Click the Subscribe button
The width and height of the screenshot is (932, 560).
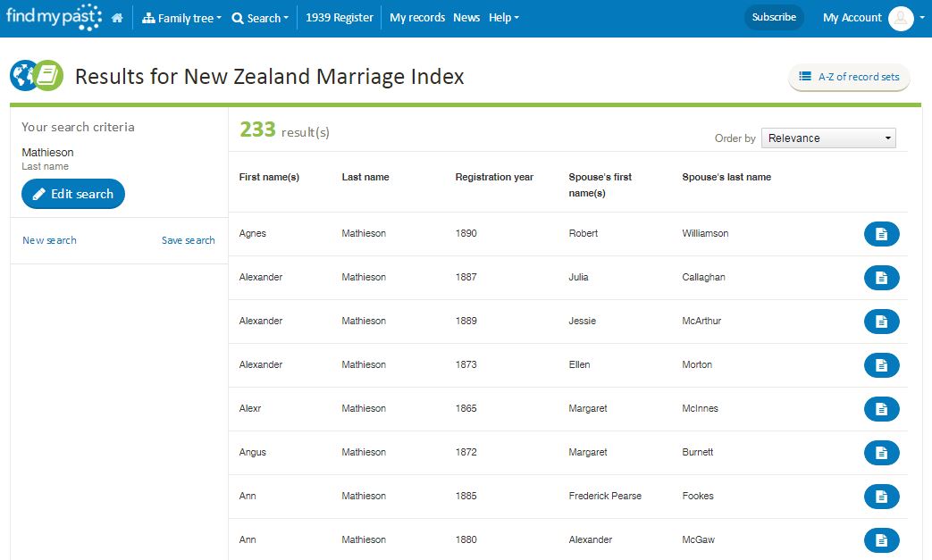click(x=774, y=17)
